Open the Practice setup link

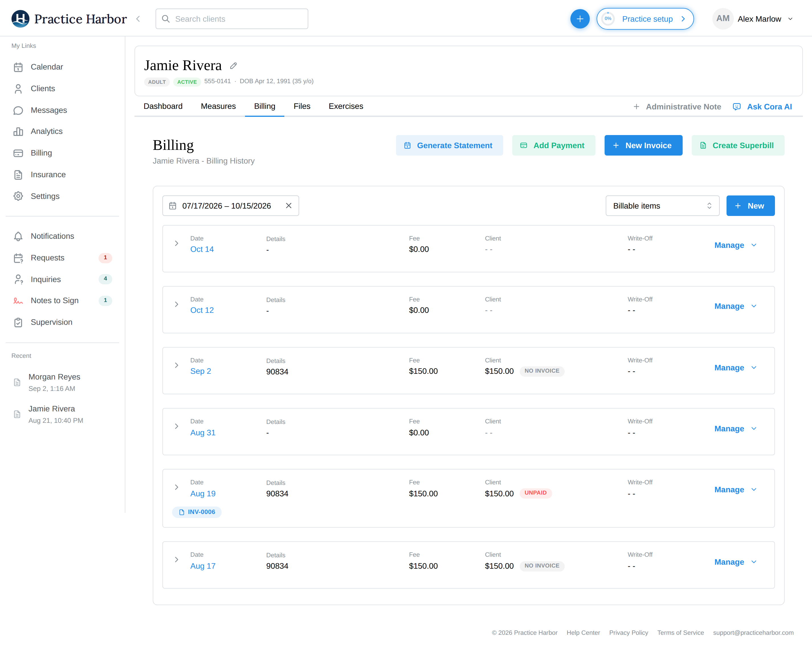(645, 19)
